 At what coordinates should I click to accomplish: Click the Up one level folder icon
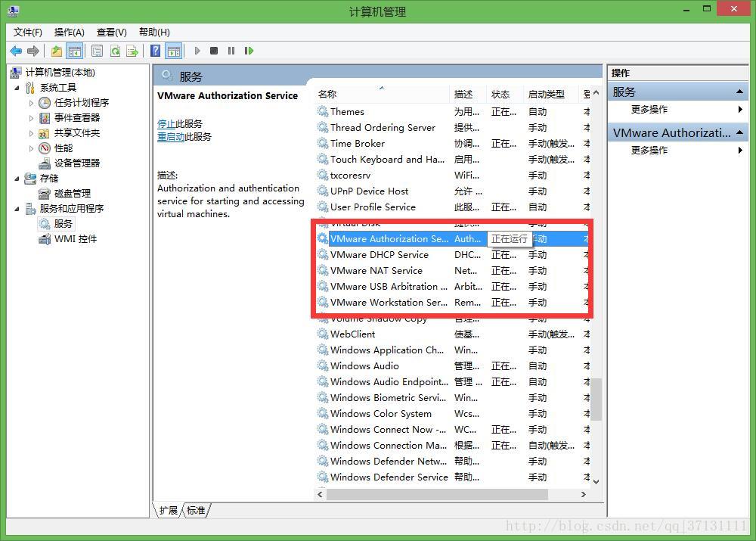tap(57, 51)
